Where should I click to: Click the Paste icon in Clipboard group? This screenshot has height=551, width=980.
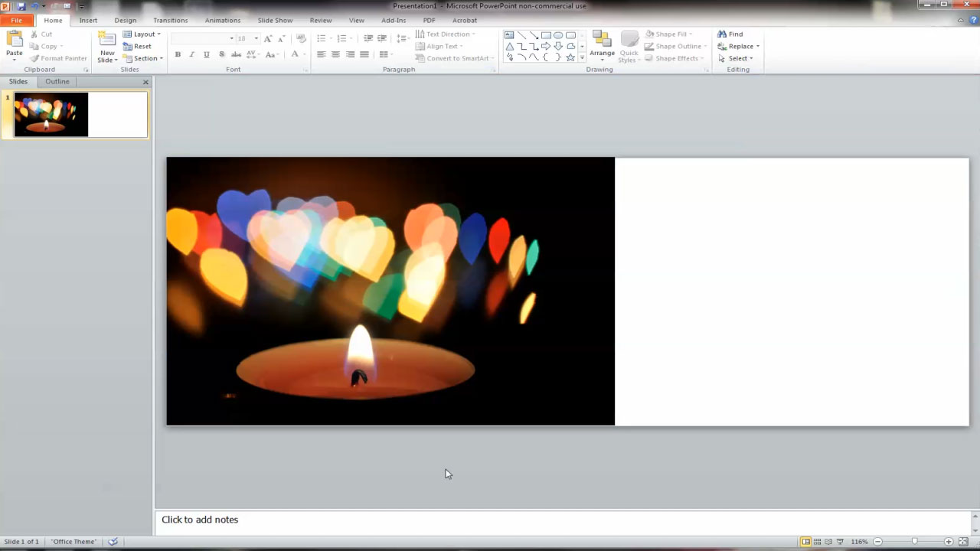[x=14, y=40]
